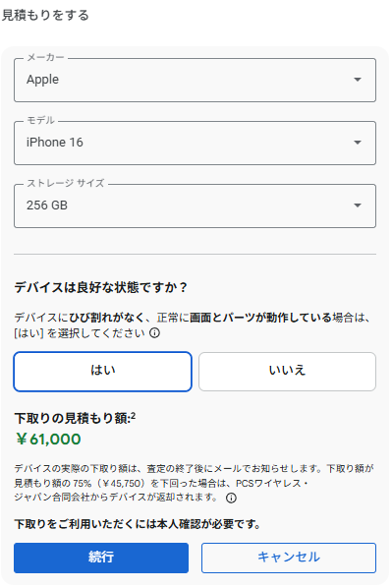Click the ストレージ サイズ field label
This screenshot has height=588, width=392.
coord(66,183)
